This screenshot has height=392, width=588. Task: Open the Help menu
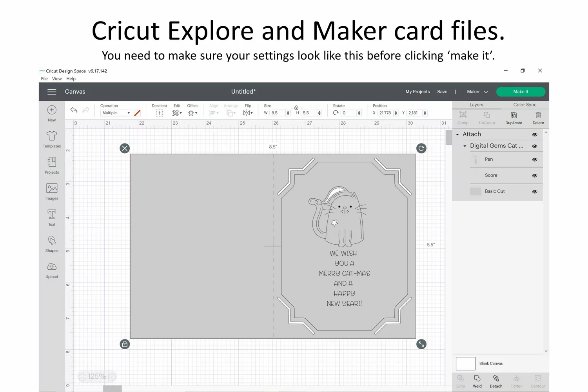pyautogui.click(x=71, y=79)
